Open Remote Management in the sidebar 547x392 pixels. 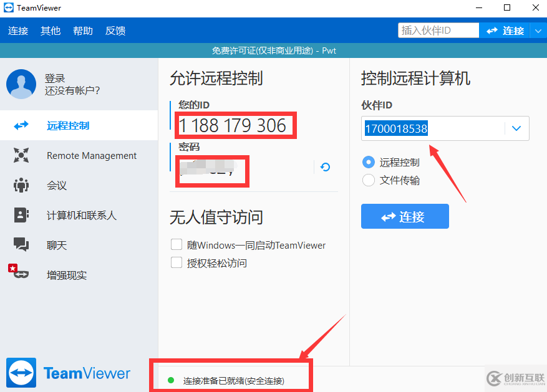point(79,155)
